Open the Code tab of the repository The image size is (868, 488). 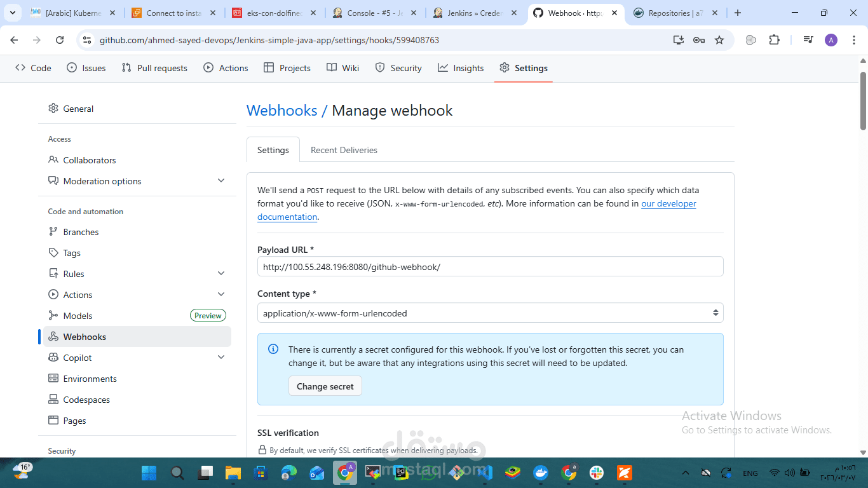33,68
